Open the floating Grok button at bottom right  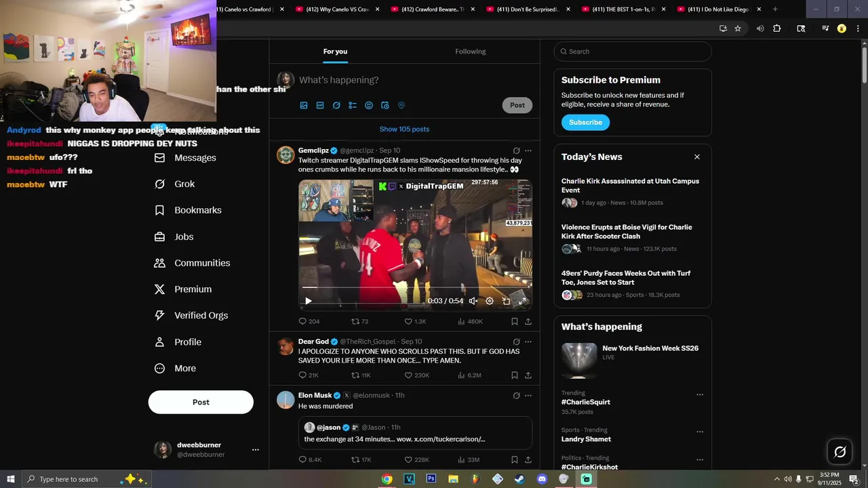pyautogui.click(x=840, y=452)
